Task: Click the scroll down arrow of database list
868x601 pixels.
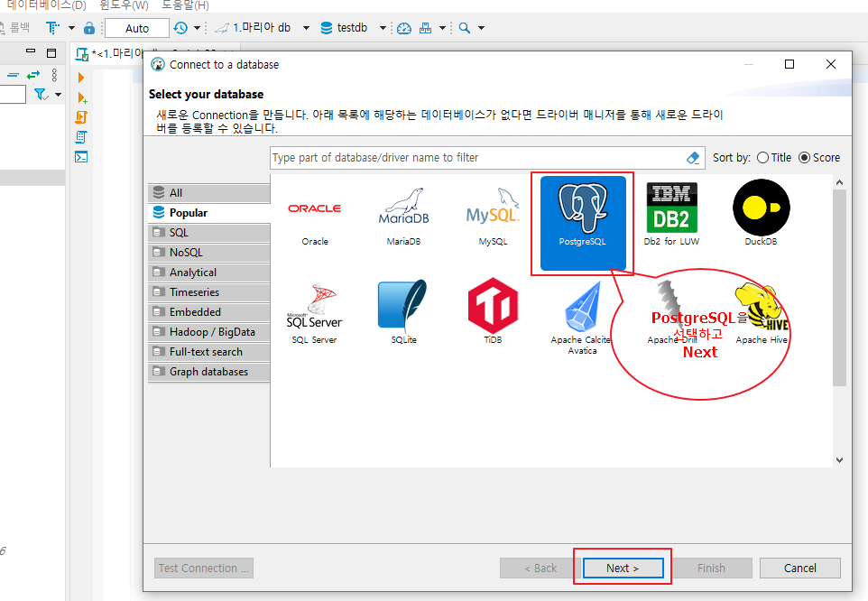Action: [839, 460]
